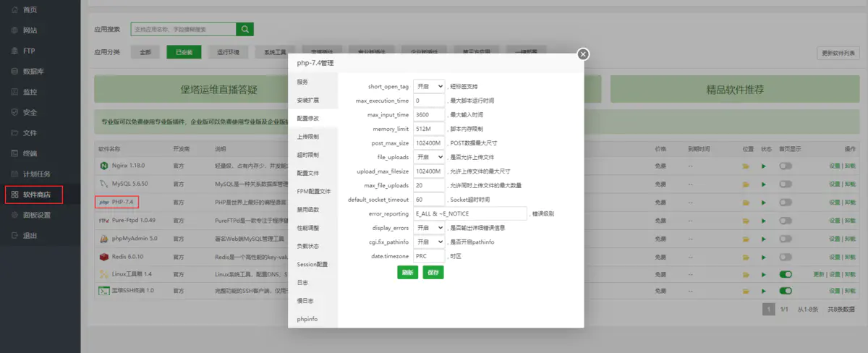Click the Scheduled Tasks (计划任务) icon
This screenshot has height=353, width=868.
click(x=14, y=174)
